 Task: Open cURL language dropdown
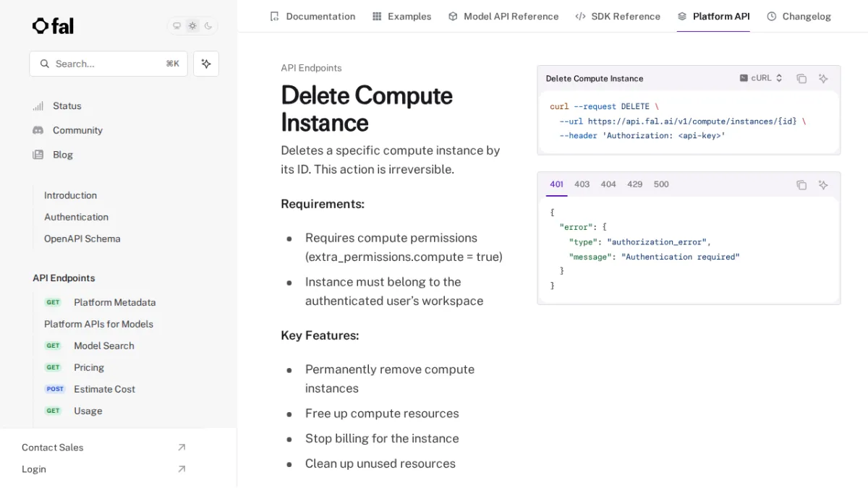tap(761, 78)
